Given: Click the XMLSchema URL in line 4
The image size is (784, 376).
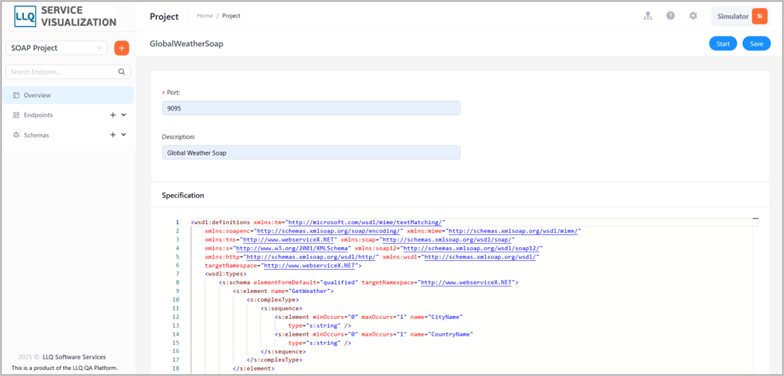Looking at the screenshot, I should pyautogui.click(x=293, y=248).
